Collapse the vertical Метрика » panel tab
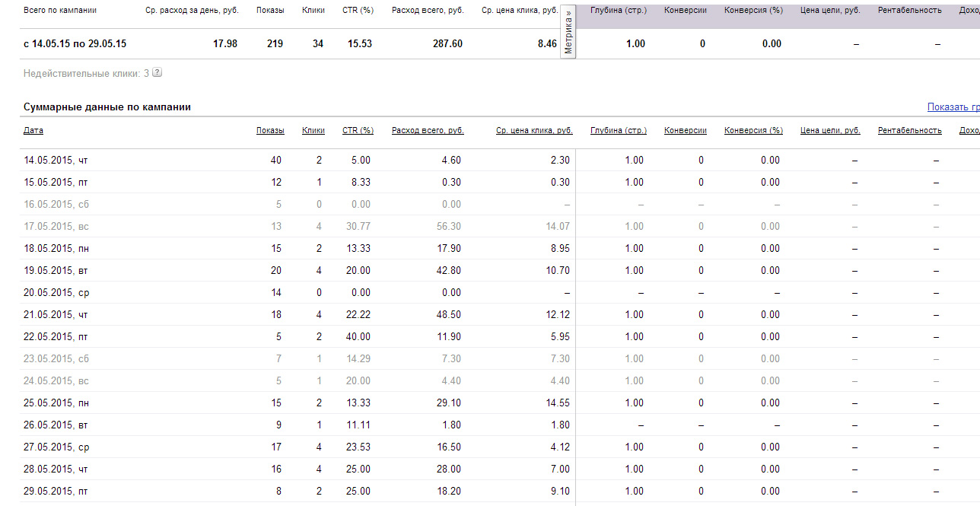Screen dimensions: 980x506 (x=568, y=31)
